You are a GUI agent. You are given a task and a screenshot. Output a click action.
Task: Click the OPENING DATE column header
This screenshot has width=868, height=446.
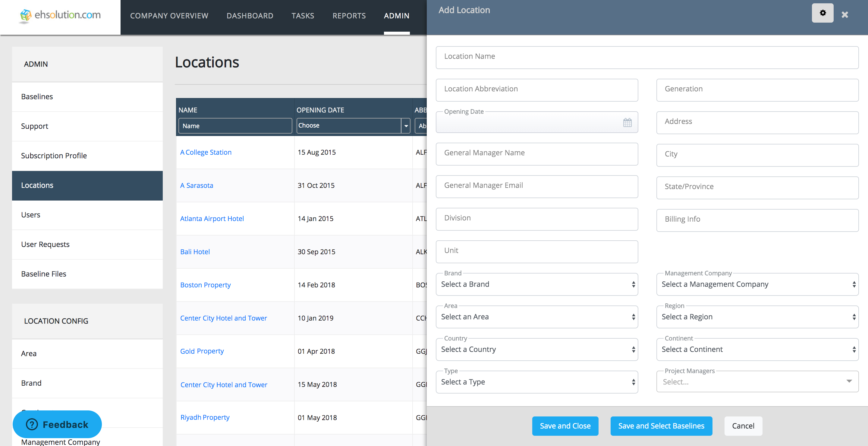[x=320, y=110]
